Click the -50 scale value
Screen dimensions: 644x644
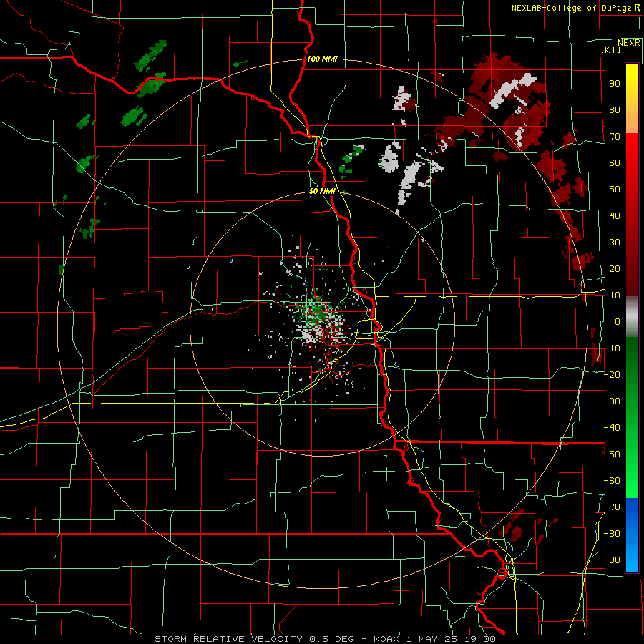click(612, 454)
